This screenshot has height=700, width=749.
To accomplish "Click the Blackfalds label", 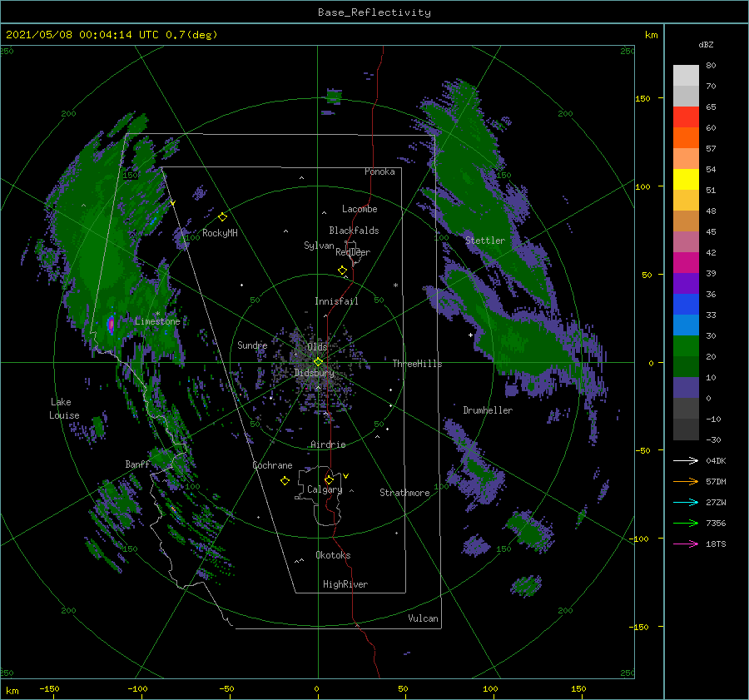I will [x=354, y=231].
